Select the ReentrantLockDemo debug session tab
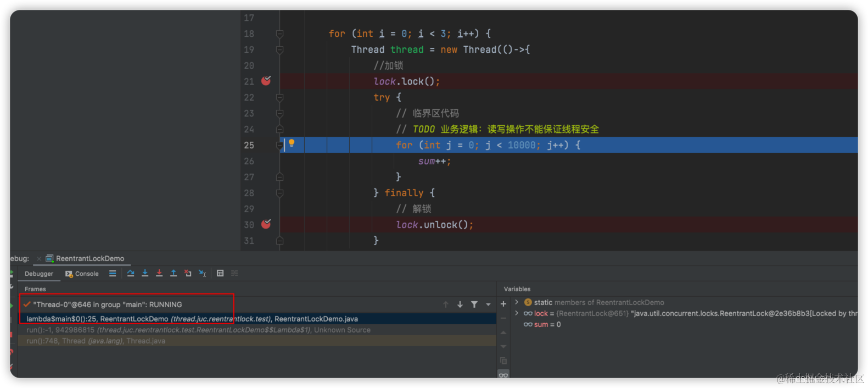The image size is (868, 388). (x=85, y=258)
